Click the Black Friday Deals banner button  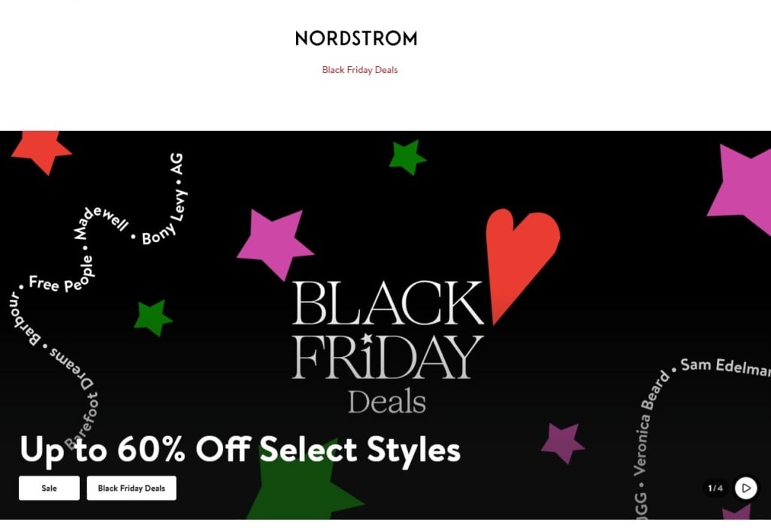(x=132, y=488)
